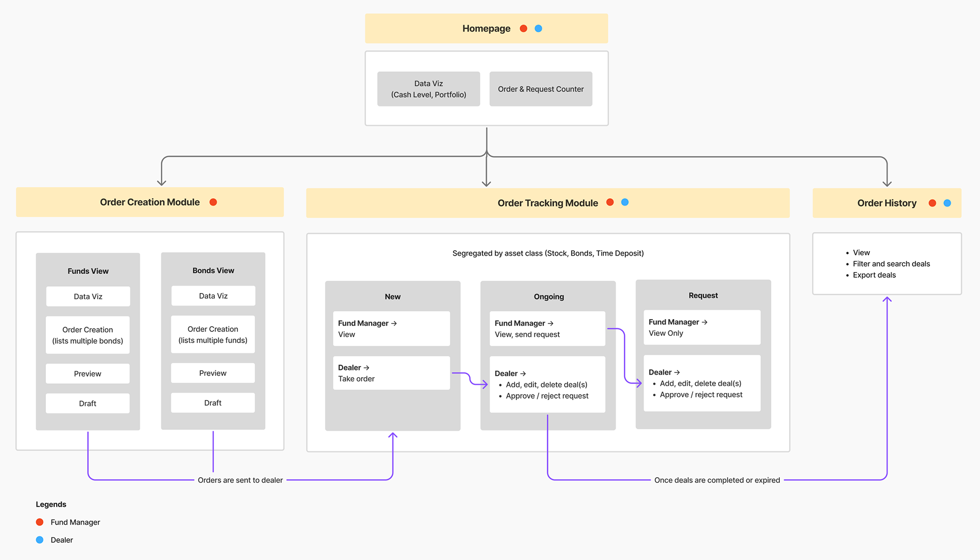Click the Draft box under Bonds View
This screenshot has height=560, width=980.
pyautogui.click(x=213, y=403)
